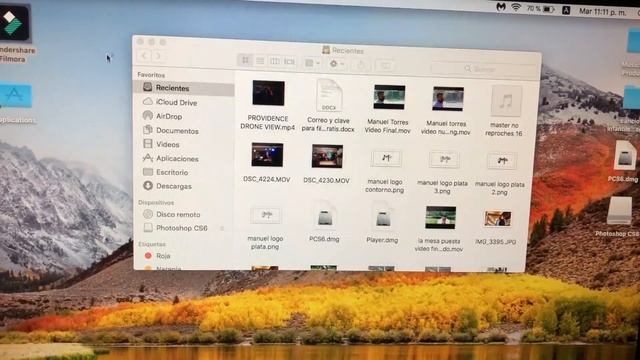Eject the Photoshop CS6 sidebar volume
The width and height of the screenshot is (640, 360).
tap(222, 229)
